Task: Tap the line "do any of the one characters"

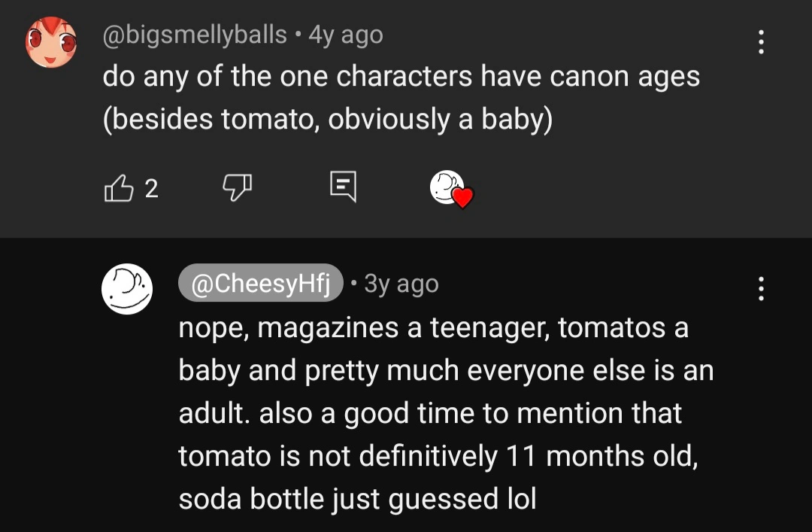Action: [401, 77]
